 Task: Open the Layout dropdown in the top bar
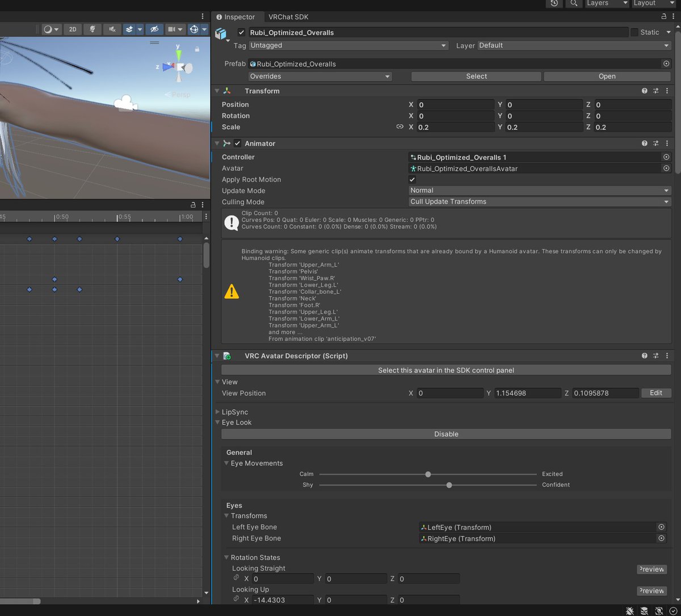coord(653,3)
